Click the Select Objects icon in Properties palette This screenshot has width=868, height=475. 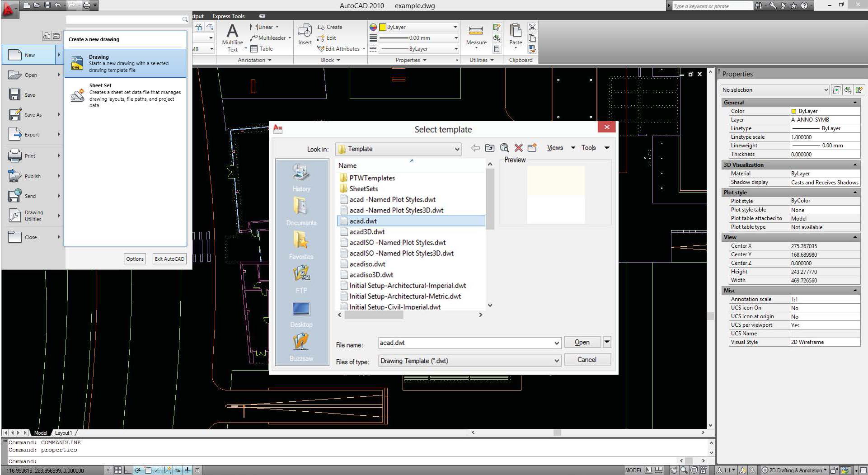[848, 90]
